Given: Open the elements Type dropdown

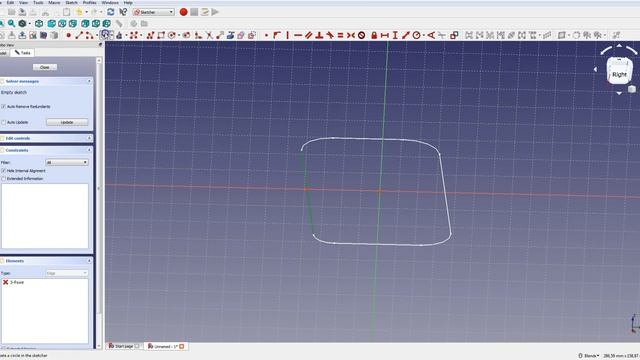Looking at the screenshot, I should point(67,273).
